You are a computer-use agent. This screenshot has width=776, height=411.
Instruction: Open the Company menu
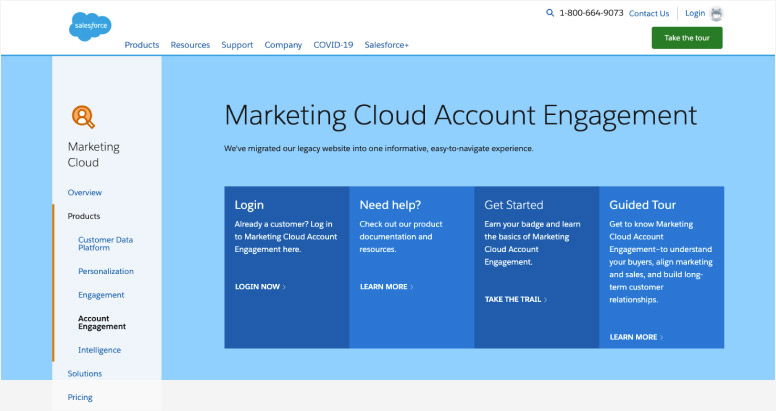[x=283, y=45]
